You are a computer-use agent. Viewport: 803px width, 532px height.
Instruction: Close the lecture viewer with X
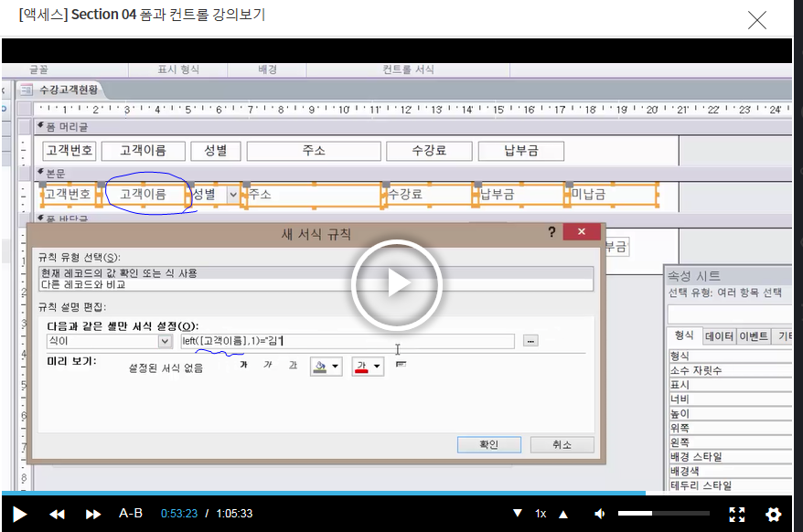(757, 20)
